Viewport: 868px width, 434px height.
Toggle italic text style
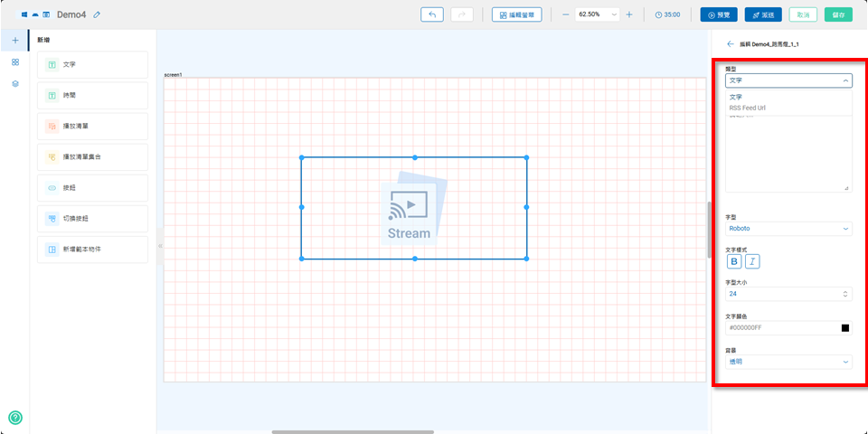click(x=752, y=261)
